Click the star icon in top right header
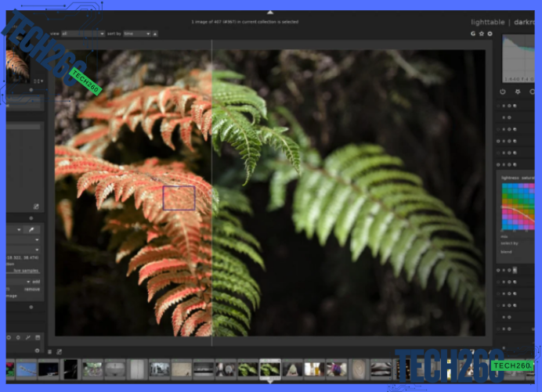 (482, 34)
